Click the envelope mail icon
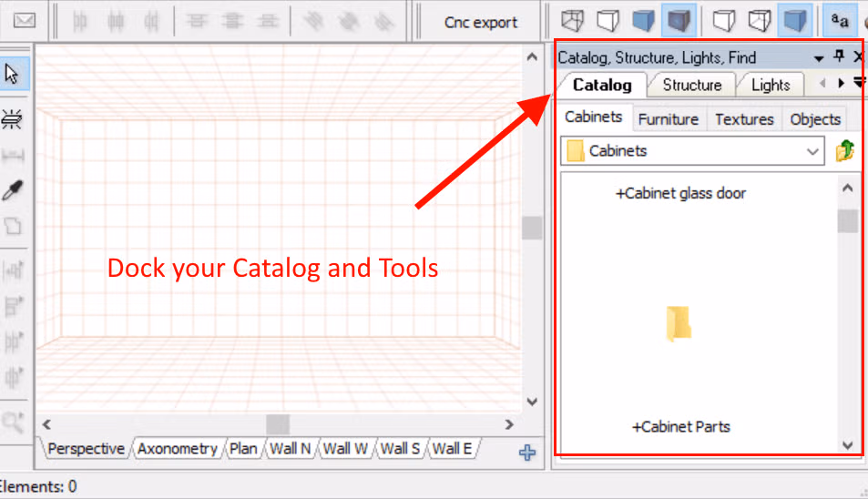Viewport: 868px width, 499px height. 25,21
